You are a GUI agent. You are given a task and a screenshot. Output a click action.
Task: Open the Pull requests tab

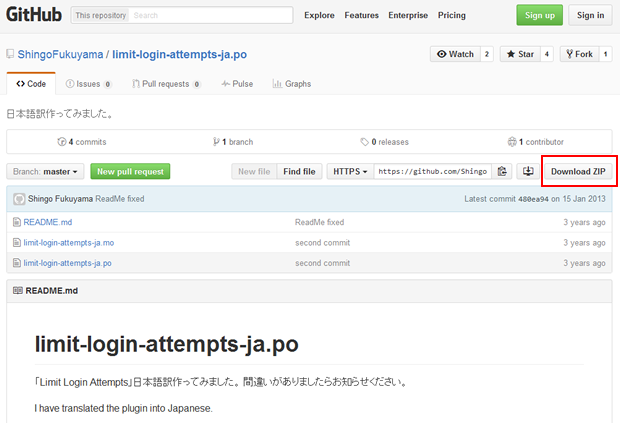166,84
